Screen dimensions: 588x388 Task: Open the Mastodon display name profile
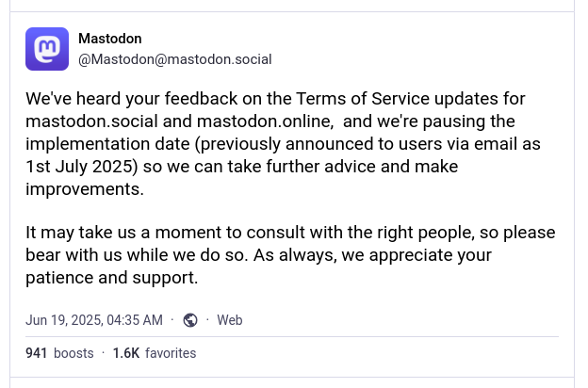coord(110,39)
